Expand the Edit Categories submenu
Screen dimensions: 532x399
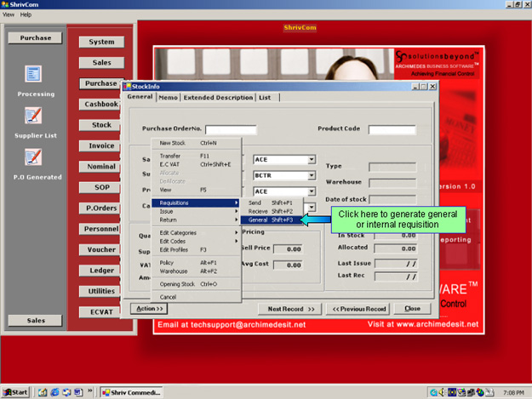[196, 232]
